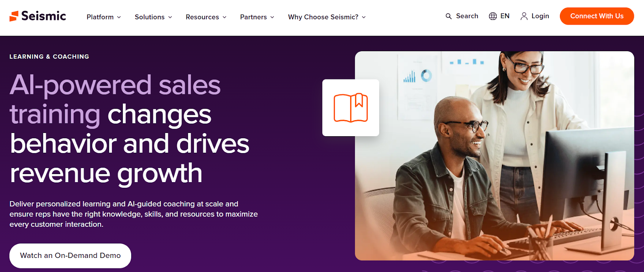Open the Partners chevron dropdown
This screenshot has width=644, height=272.
click(x=272, y=17)
